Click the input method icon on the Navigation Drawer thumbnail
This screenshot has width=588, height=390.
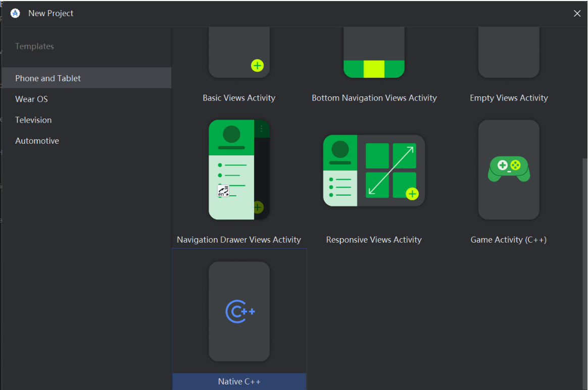pyautogui.click(x=223, y=191)
